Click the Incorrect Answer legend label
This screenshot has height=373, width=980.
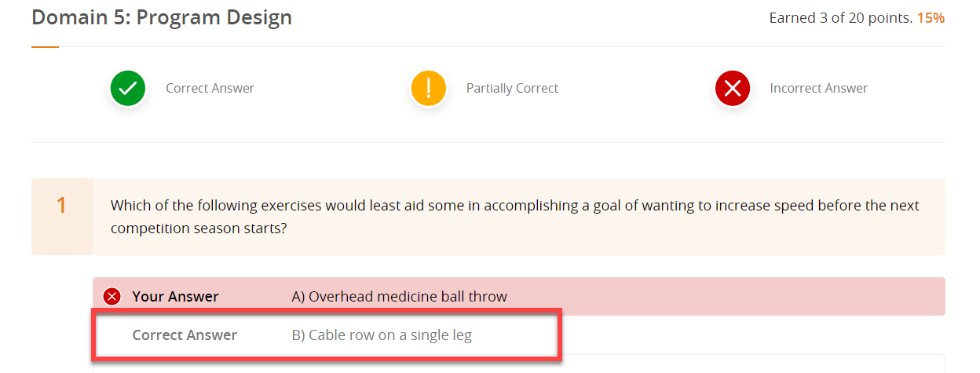(818, 88)
